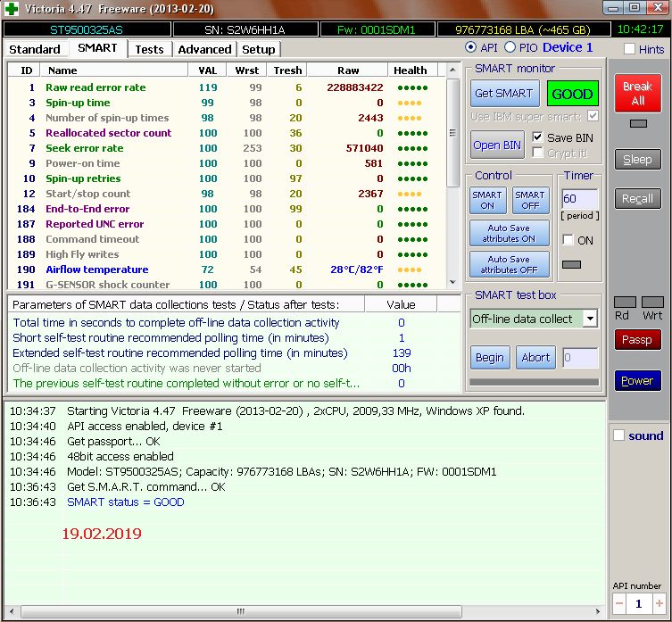This screenshot has height=622, width=672.
Task: Click Seek error rate health dots
Action: point(412,148)
